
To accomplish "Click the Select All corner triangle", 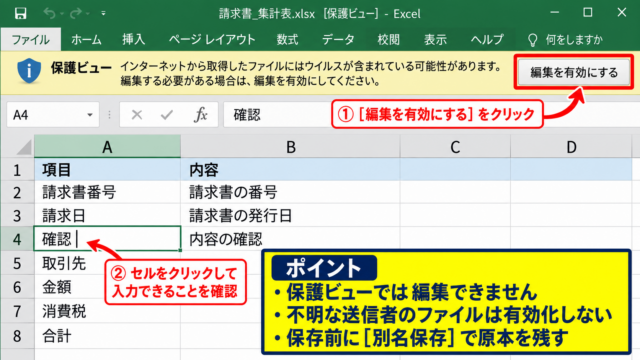I will click(24, 148).
